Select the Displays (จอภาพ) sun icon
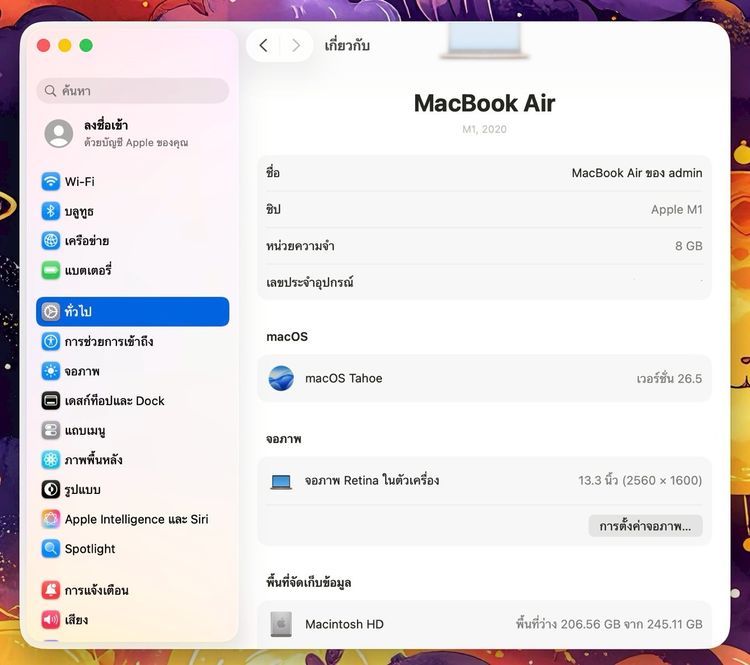 (x=50, y=371)
